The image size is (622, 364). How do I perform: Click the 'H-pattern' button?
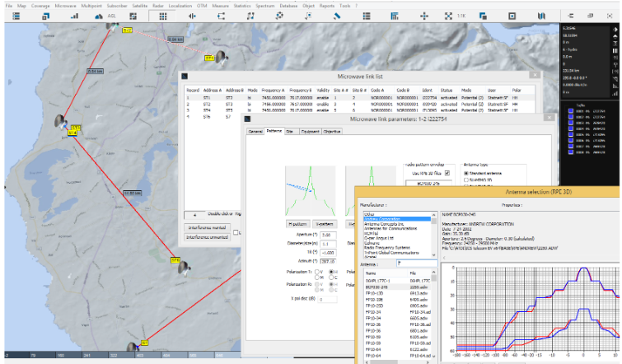coord(297,223)
